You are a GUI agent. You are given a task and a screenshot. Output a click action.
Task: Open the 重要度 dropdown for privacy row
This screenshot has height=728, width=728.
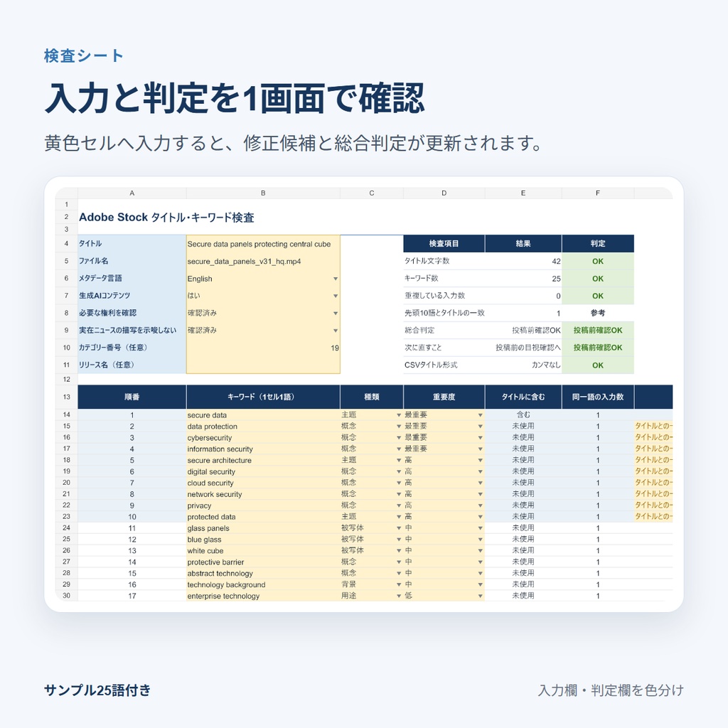point(480,505)
